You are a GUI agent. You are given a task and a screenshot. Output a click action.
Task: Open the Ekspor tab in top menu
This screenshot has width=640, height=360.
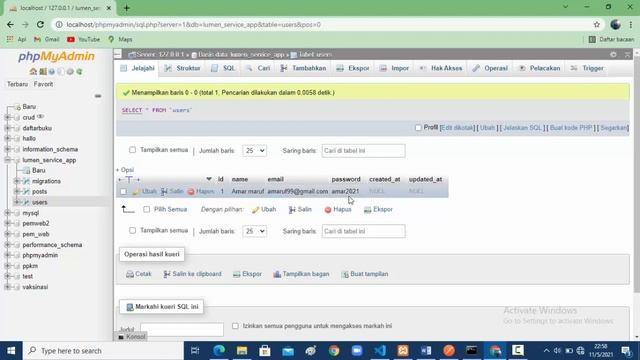pyautogui.click(x=353, y=68)
